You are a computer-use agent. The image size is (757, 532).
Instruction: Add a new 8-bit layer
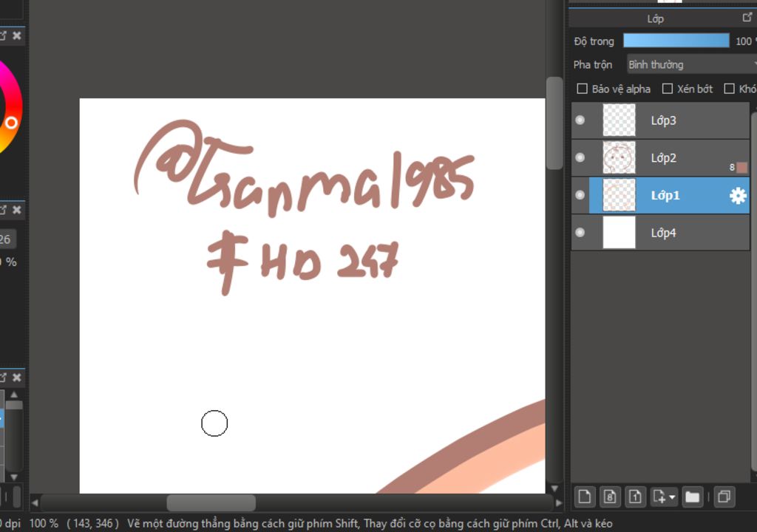tap(610, 497)
